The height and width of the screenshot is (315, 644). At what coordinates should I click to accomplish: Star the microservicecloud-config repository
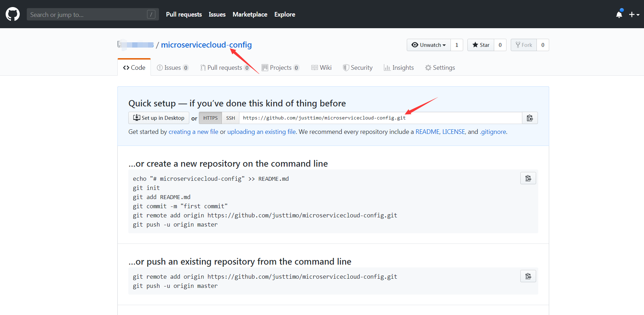[481, 45]
